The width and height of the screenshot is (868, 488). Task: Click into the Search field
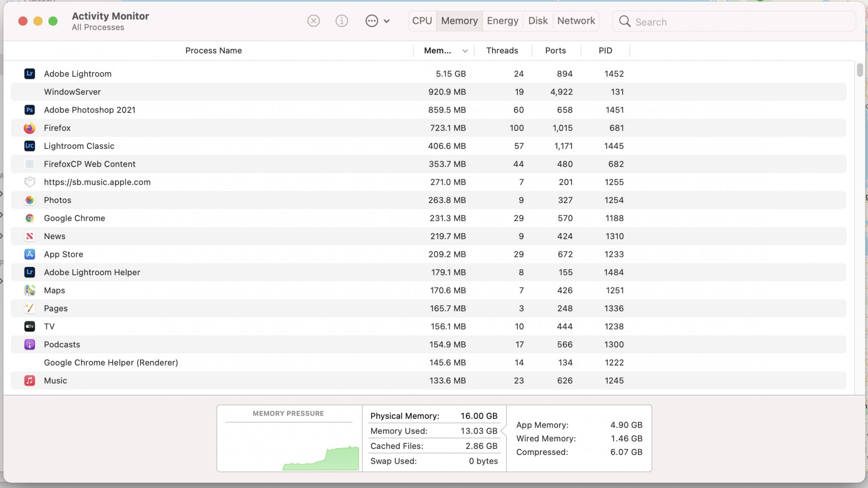(738, 22)
